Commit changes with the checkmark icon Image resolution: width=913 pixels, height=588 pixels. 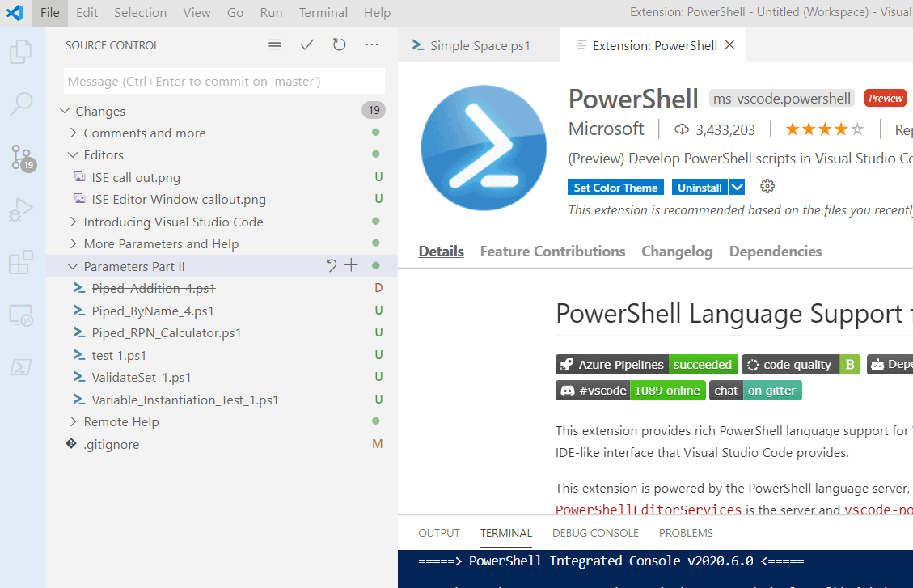(x=306, y=44)
